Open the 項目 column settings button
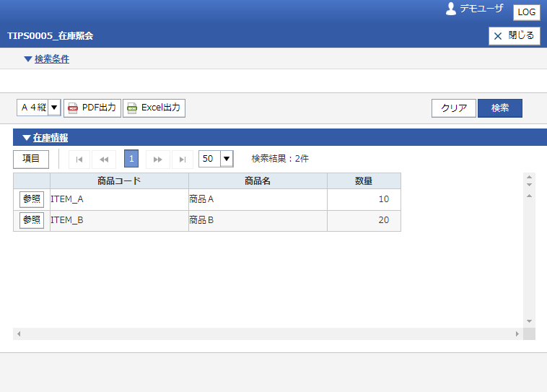The height and width of the screenshot is (392, 547). (31, 159)
